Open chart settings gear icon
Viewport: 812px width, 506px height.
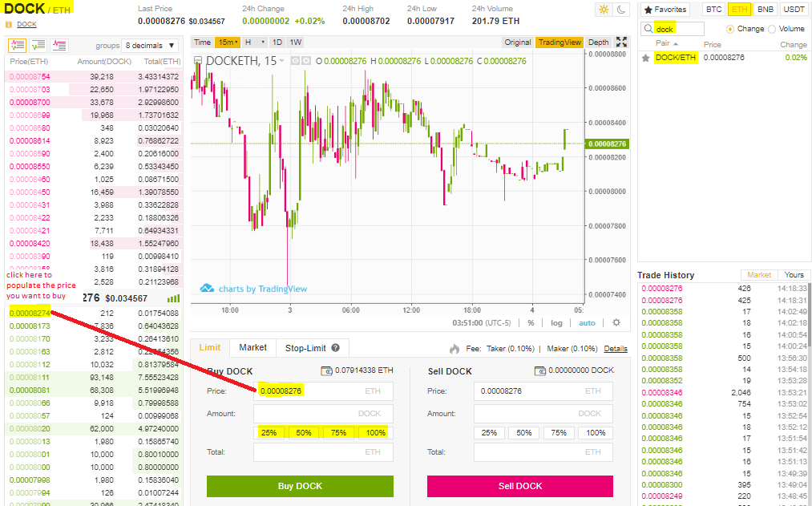coord(616,322)
